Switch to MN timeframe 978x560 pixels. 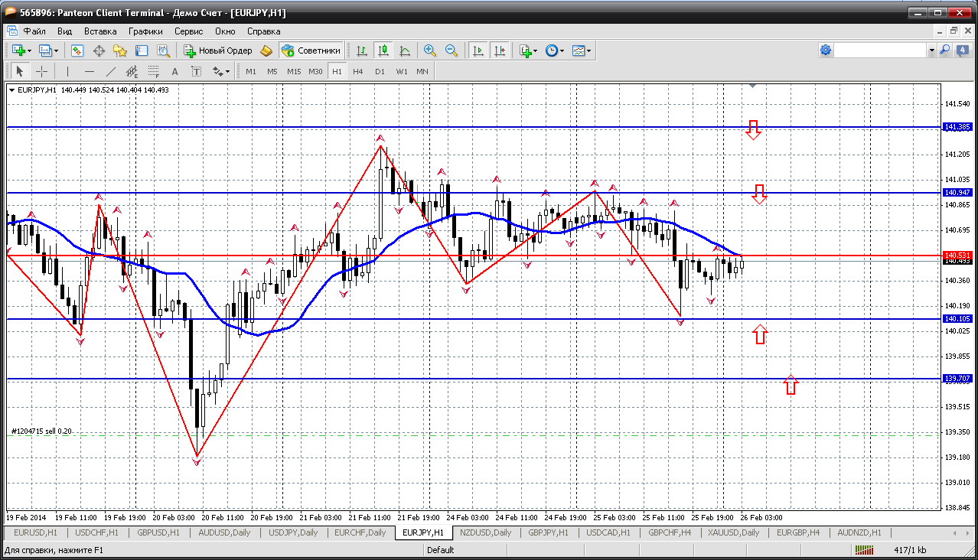(422, 71)
